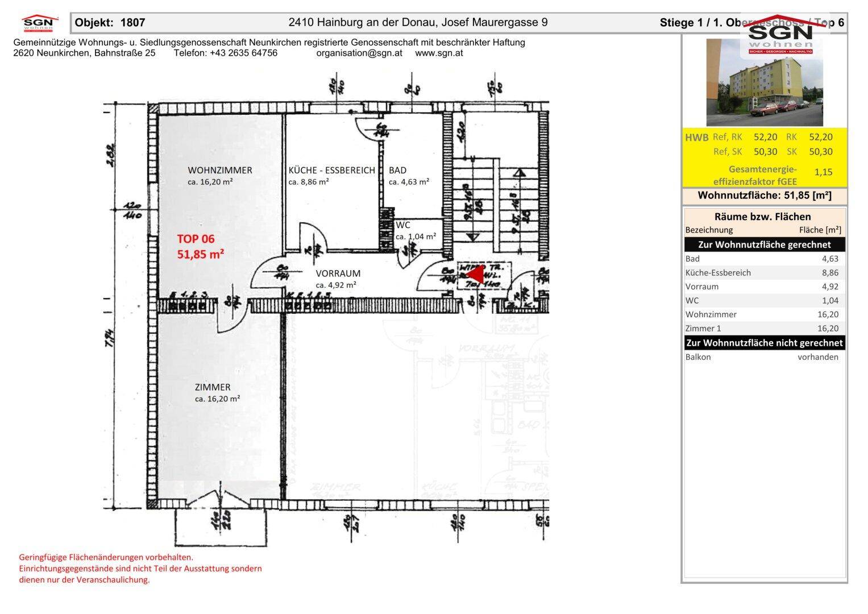Click the SGN wohnen logo at top left
Image resolution: width=868 pixels, height=614 pixels.
point(40,23)
